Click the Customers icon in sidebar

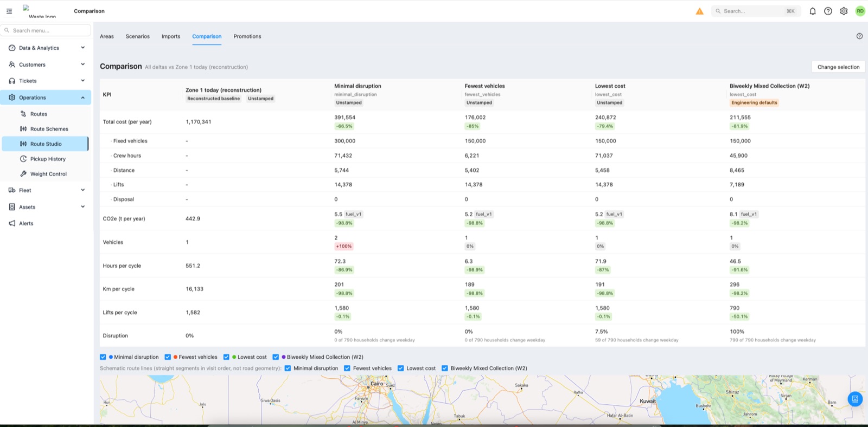12,64
